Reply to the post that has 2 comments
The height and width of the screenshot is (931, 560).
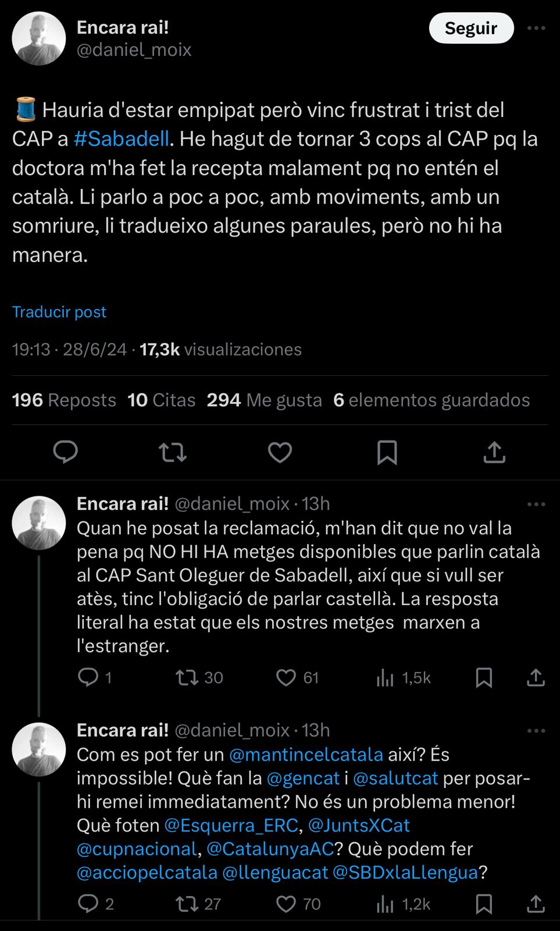[x=88, y=904]
